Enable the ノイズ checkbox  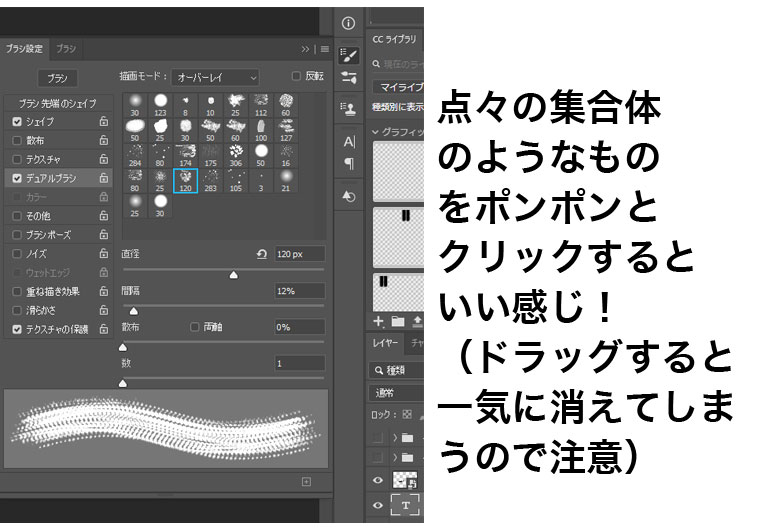17,254
